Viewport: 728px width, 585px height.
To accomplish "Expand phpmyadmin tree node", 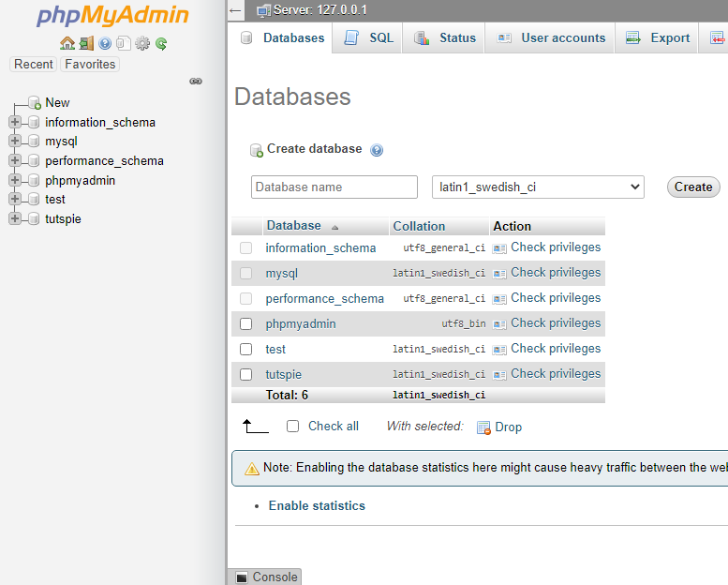I will pyautogui.click(x=15, y=180).
